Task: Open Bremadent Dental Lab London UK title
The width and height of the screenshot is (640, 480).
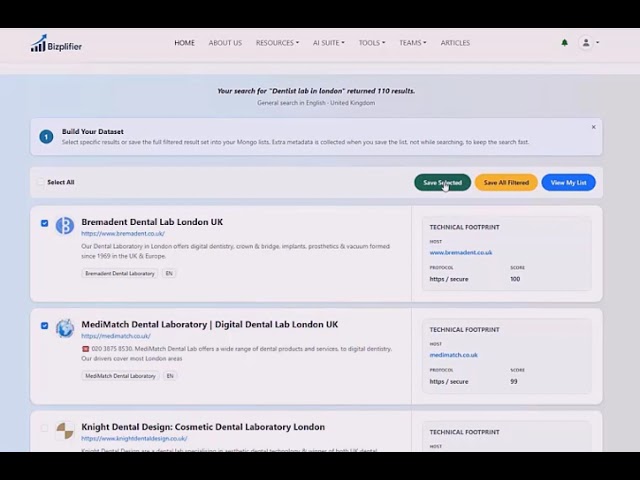Action: pos(152,222)
